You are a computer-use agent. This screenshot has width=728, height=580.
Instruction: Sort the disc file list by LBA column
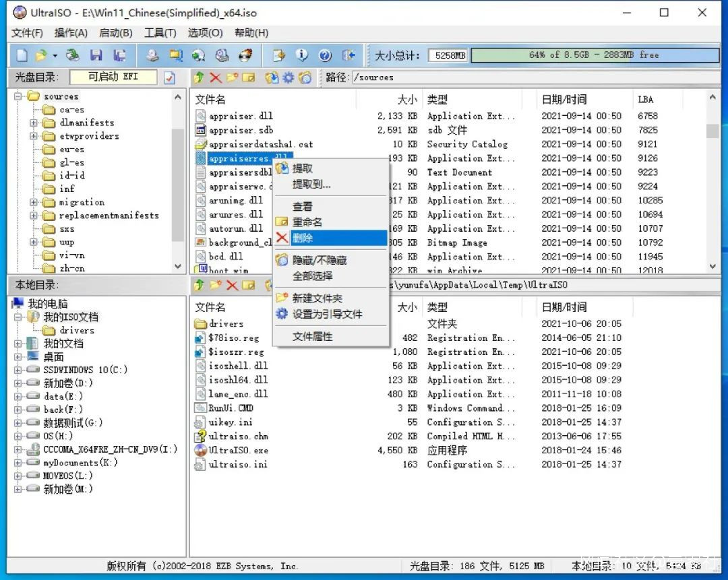(x=657, y=99)
